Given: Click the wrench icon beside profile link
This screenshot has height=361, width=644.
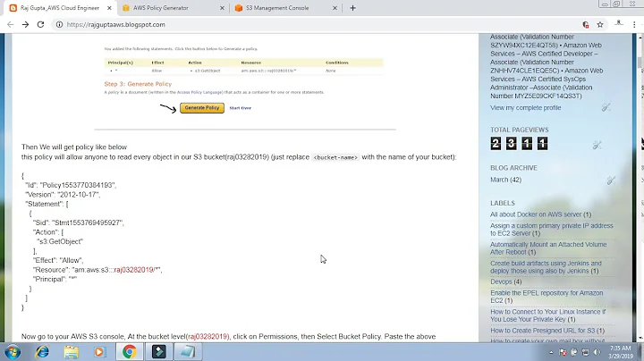Looking at the screenshot, I should (606, 107).
